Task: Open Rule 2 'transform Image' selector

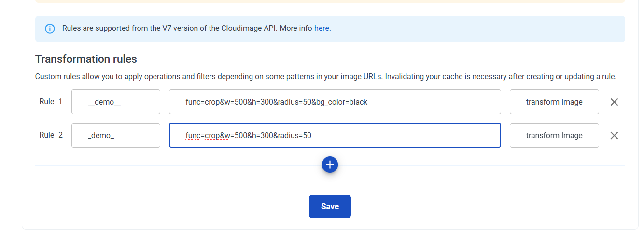Action: 554,135
